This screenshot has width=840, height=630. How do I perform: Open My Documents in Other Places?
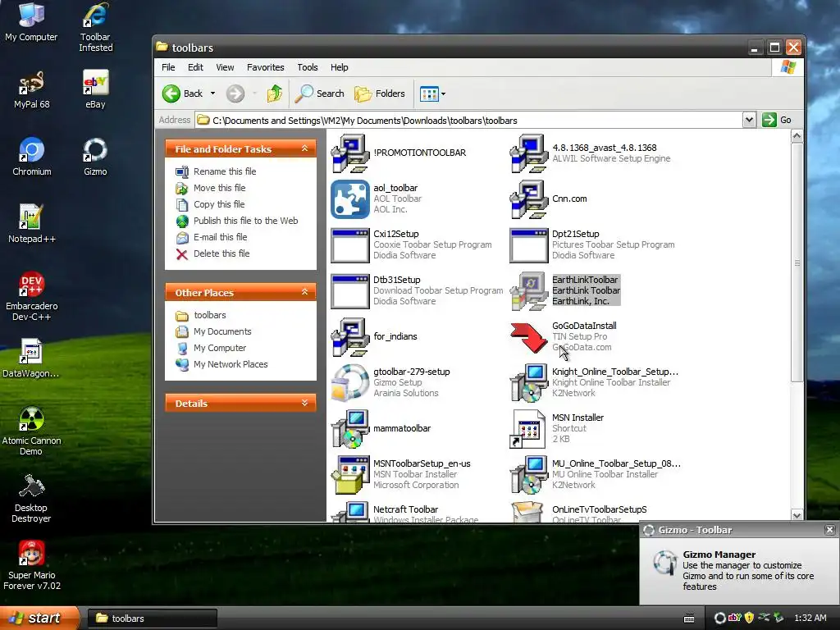222,331
